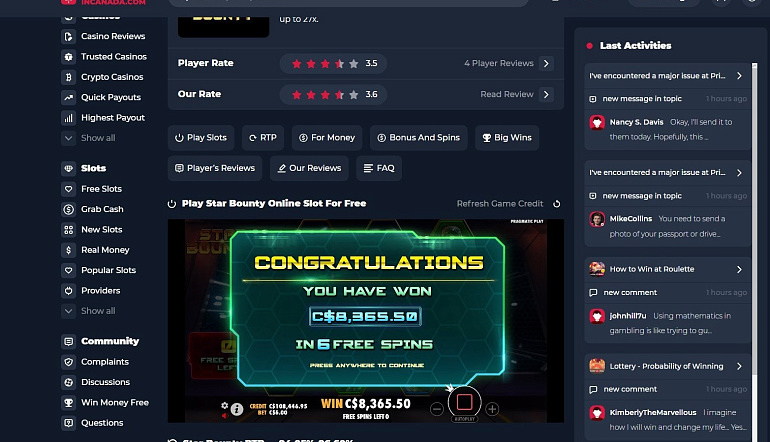Jump to the RTP section tab
The width and height of the screenshot is (770, 442).
coord(263,138)
